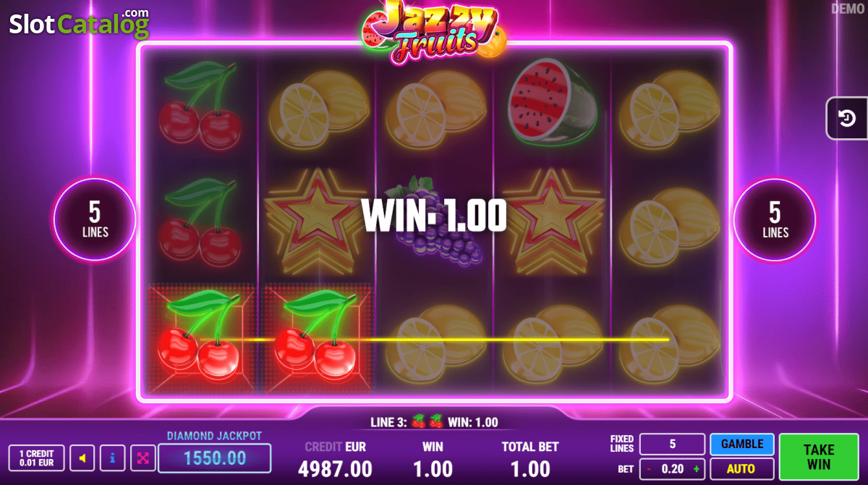This screenshot has height=485, width=868.
Task: Click the left 5 LINES circle indicator
Action: [95, 219]
